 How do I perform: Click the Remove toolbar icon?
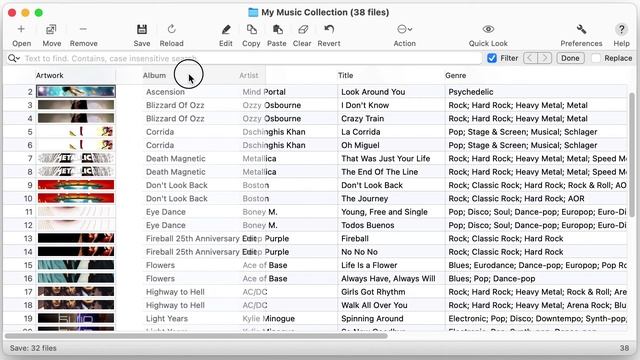(x=83, y=29)
